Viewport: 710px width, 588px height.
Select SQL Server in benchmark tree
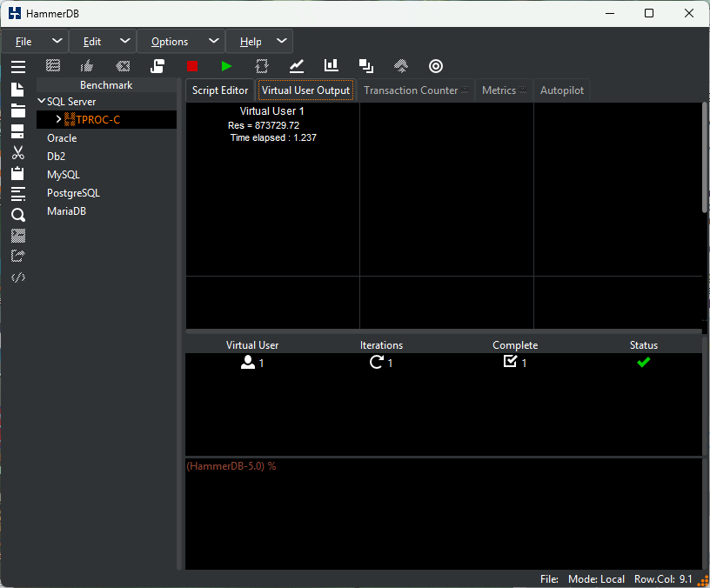click(71, 102)
